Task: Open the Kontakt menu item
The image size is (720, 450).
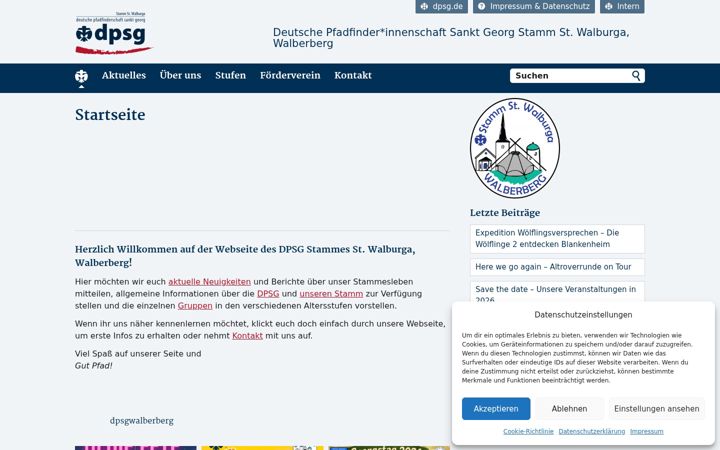Action: (353, 75)
